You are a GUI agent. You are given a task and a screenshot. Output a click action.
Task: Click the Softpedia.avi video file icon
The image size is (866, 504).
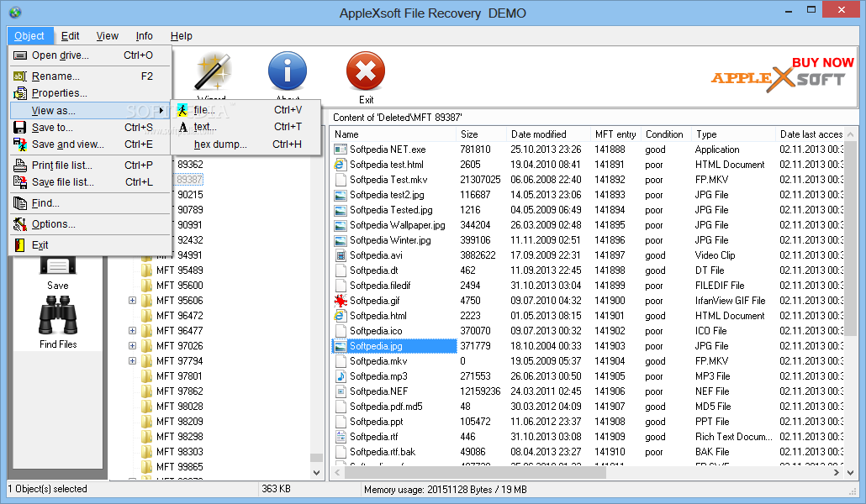pos(341,255)
